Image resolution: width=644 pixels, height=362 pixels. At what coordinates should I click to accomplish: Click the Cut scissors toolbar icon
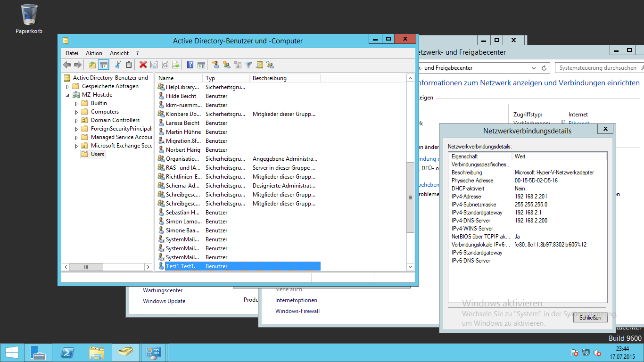(x=118, y=65)
